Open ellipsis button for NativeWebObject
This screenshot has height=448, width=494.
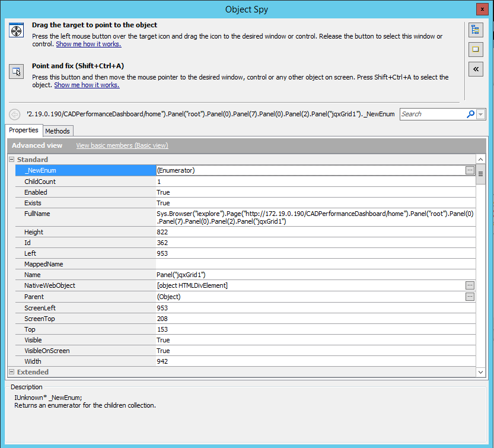470,285
